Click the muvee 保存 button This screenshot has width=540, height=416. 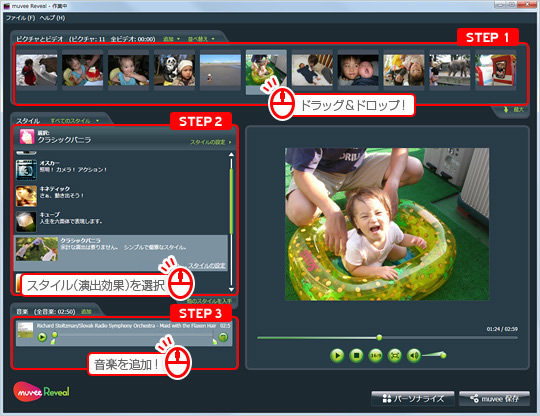click(x=494, y=399)
